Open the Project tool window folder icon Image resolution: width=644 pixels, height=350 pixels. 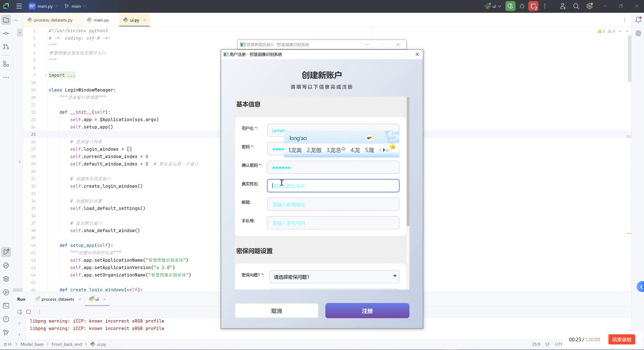(x=6, y=20)
